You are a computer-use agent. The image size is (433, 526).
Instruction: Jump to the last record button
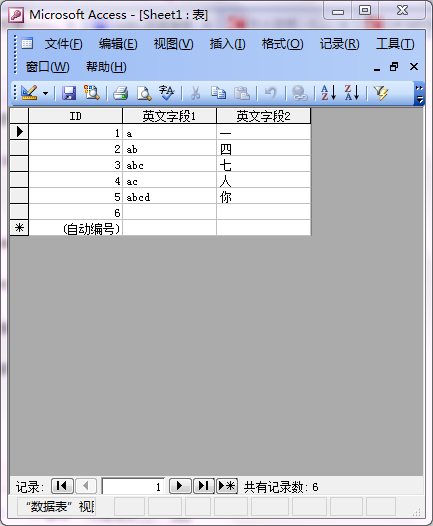pos(203,486)
